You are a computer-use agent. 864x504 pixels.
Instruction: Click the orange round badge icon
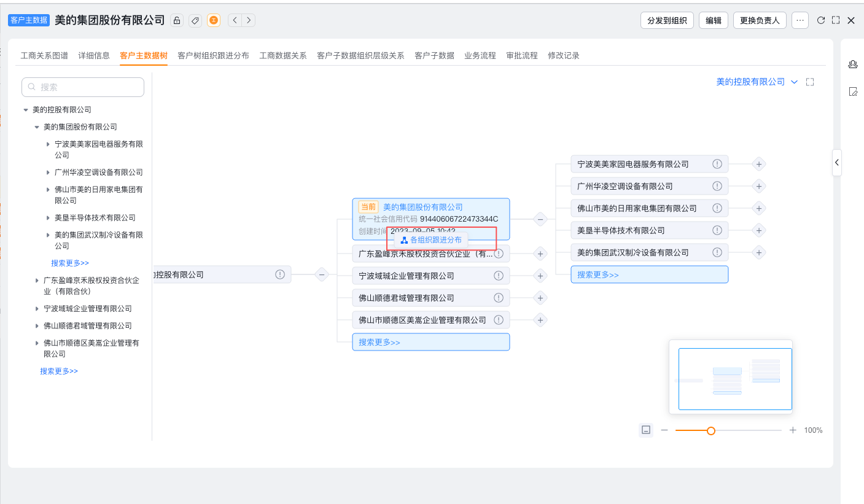[x=214, y=20]
